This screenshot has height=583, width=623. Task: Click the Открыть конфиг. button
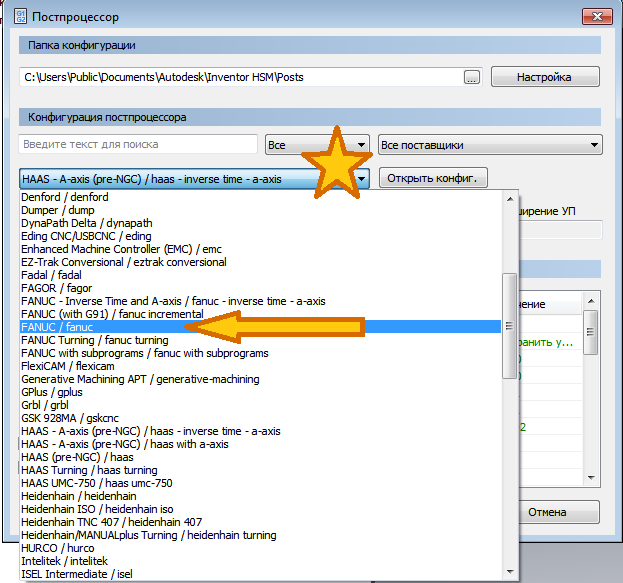[x=433, y=178]
